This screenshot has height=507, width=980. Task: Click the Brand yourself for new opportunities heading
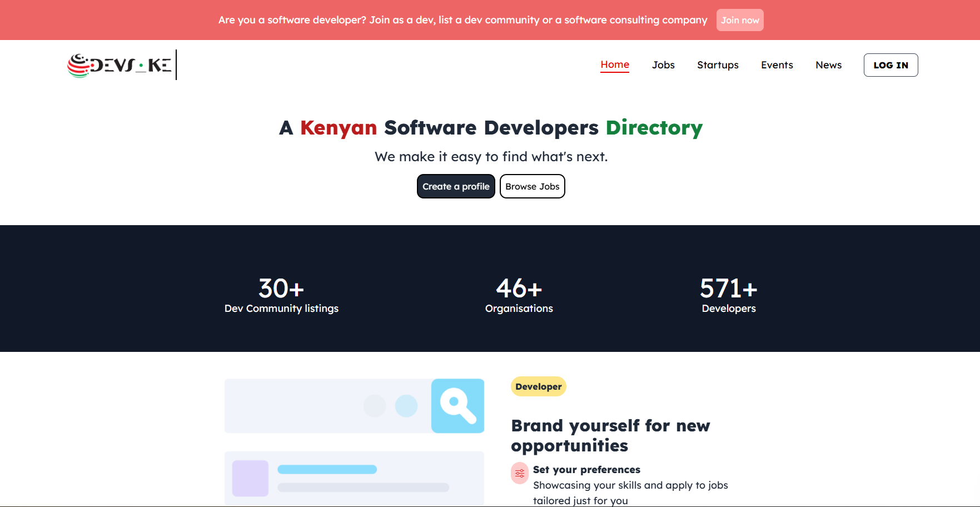pos(610,435)
